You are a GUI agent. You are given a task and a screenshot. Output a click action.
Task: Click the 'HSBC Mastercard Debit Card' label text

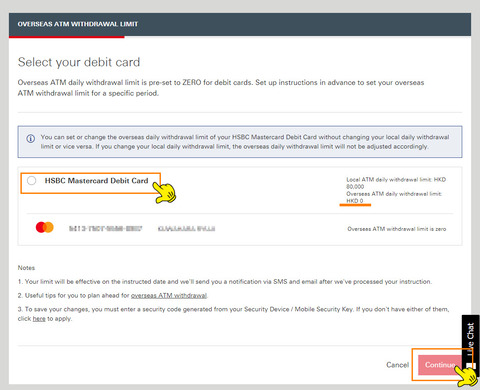coord(96,181)
